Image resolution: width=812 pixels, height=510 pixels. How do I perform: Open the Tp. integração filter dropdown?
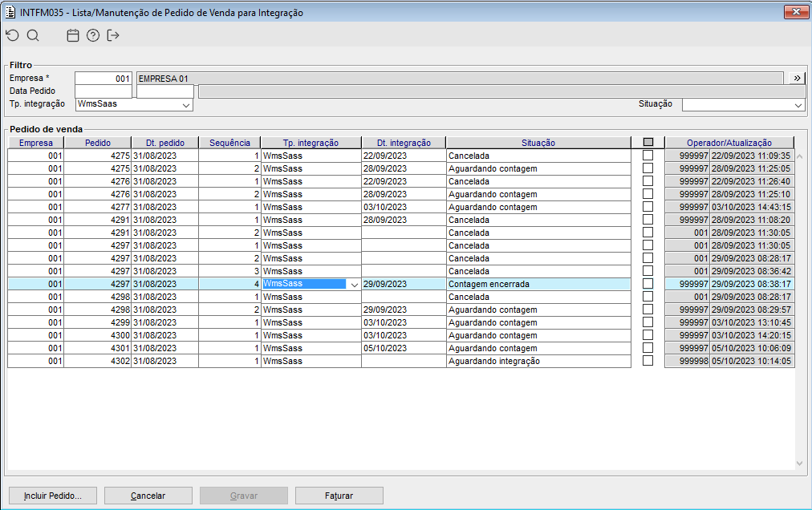click(186, 104)
